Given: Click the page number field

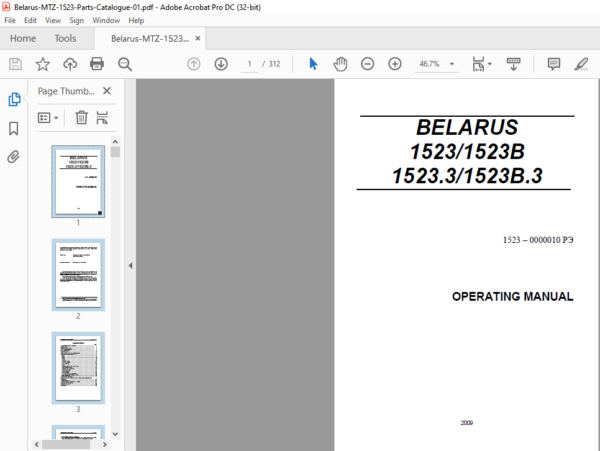Looking at the screenshot, I should tap(249, 64).
